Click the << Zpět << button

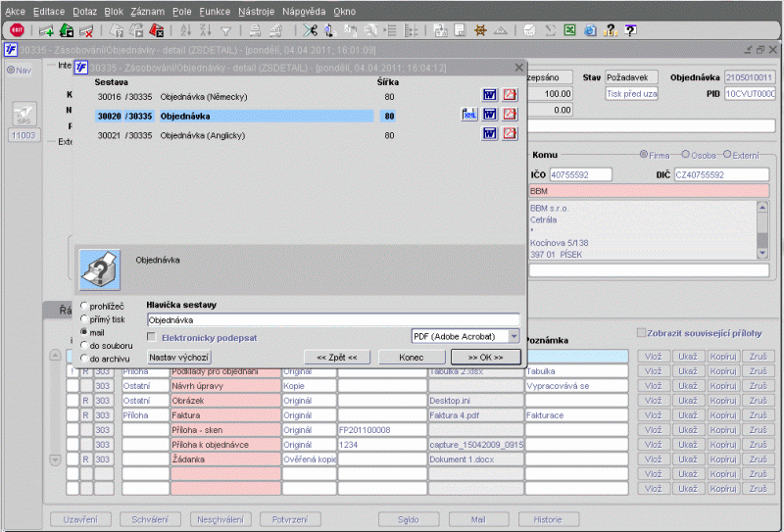point(337,357)
